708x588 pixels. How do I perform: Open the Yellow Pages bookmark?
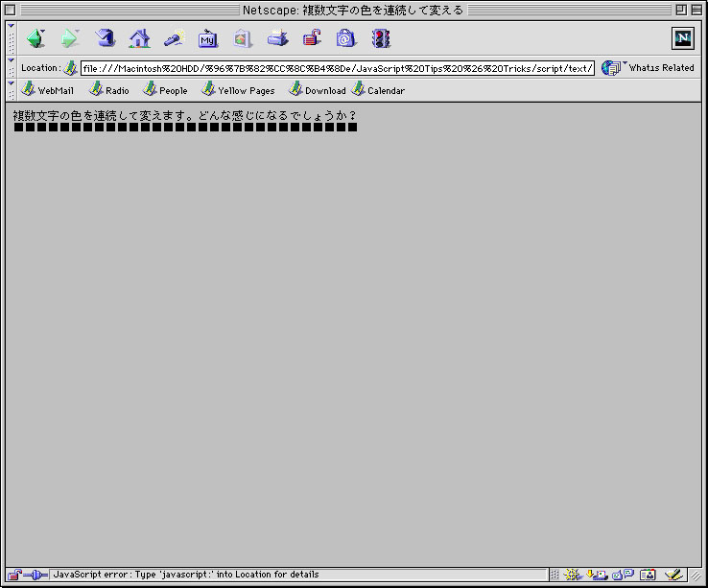click(238, 90)
